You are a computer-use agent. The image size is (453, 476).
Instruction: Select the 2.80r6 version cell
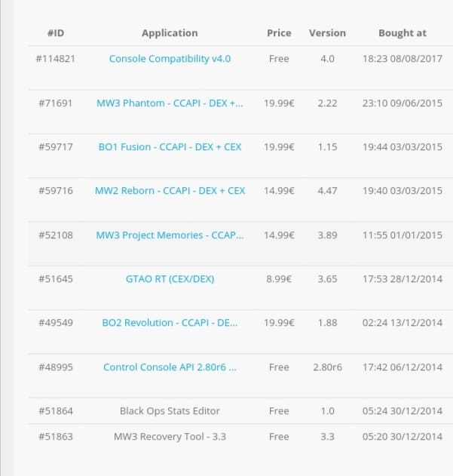327,367
